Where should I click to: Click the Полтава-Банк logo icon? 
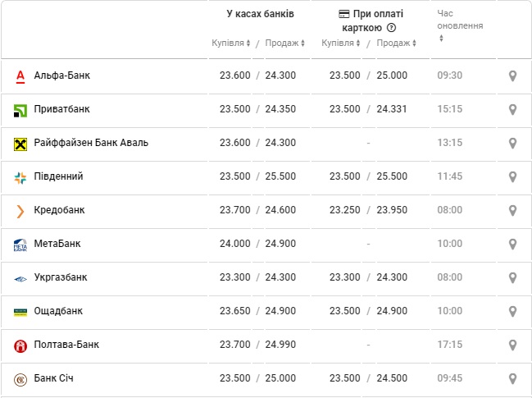coord(20,346)
